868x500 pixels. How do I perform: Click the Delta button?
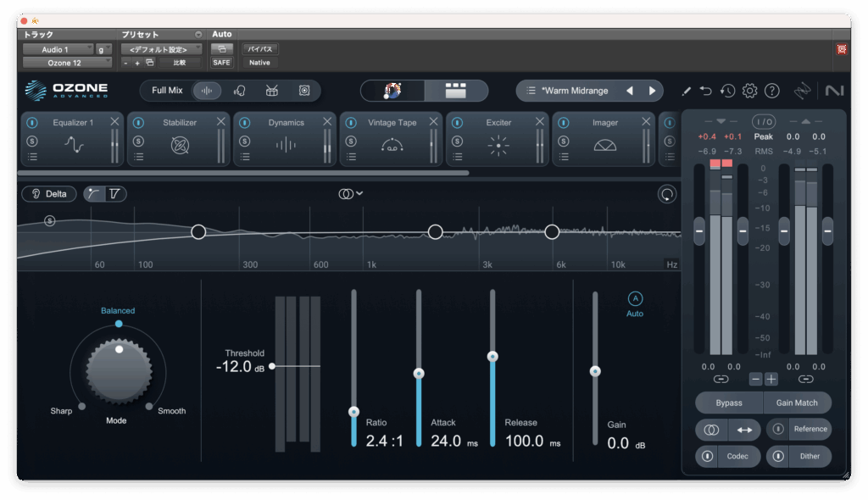[49, 194]
